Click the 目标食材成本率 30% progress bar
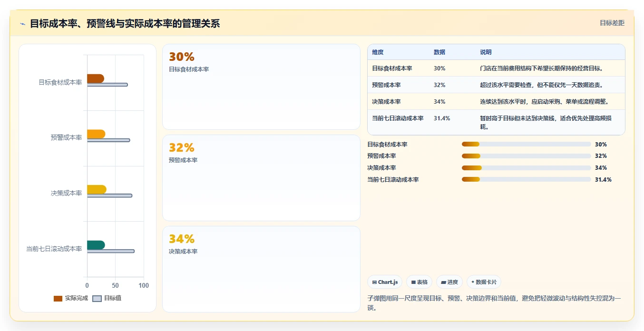 [x=526, y=144]
